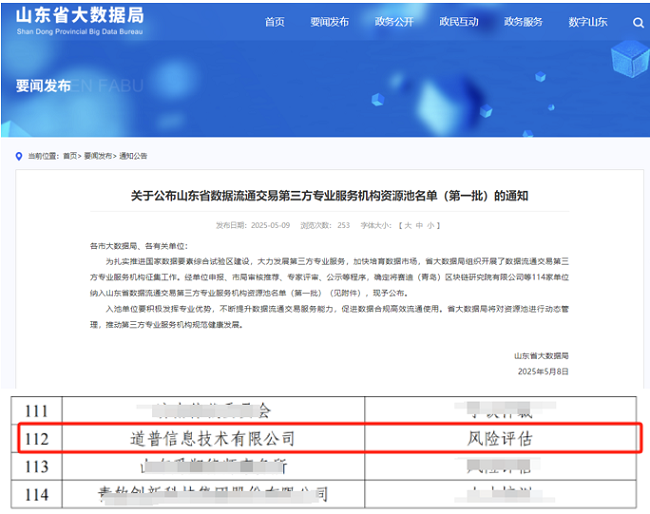This screenshot has width=650, height=514.
Task: Open the 数字山东 navigation menu item
Action: 588,22
